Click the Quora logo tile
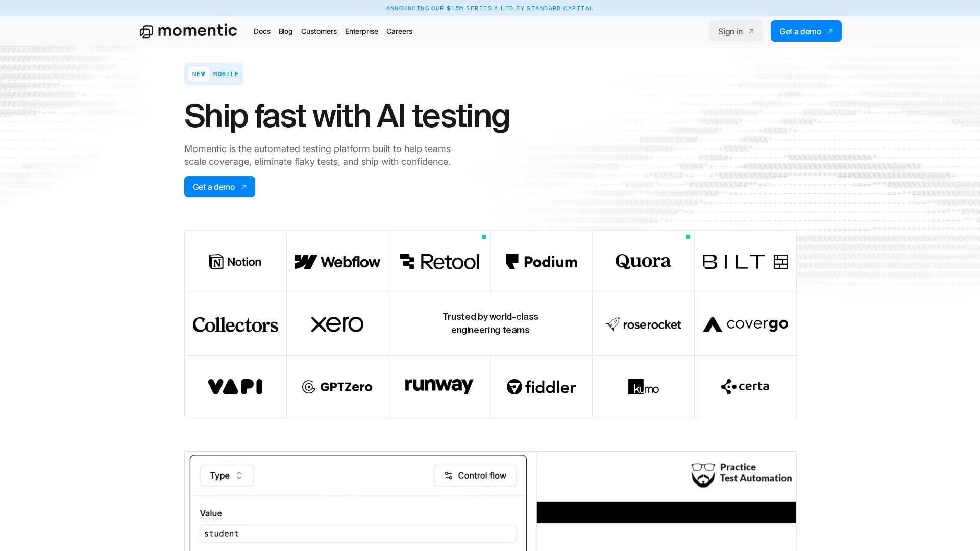 coord(643,262)
